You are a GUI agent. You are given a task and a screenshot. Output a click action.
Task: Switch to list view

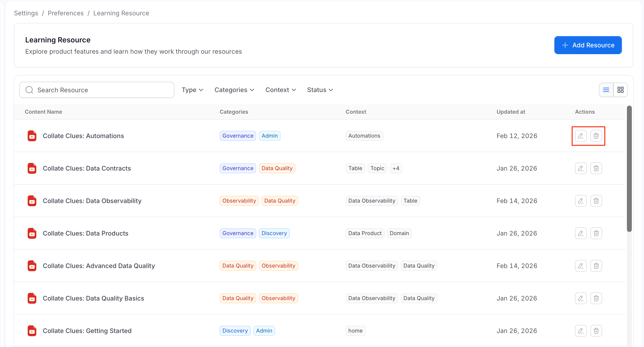tap(606, 90)
